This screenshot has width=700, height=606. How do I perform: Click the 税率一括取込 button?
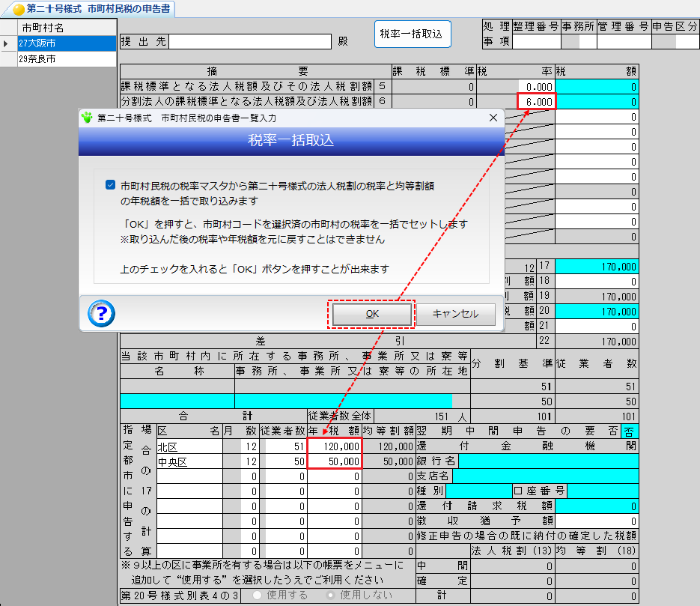(412, 34)
